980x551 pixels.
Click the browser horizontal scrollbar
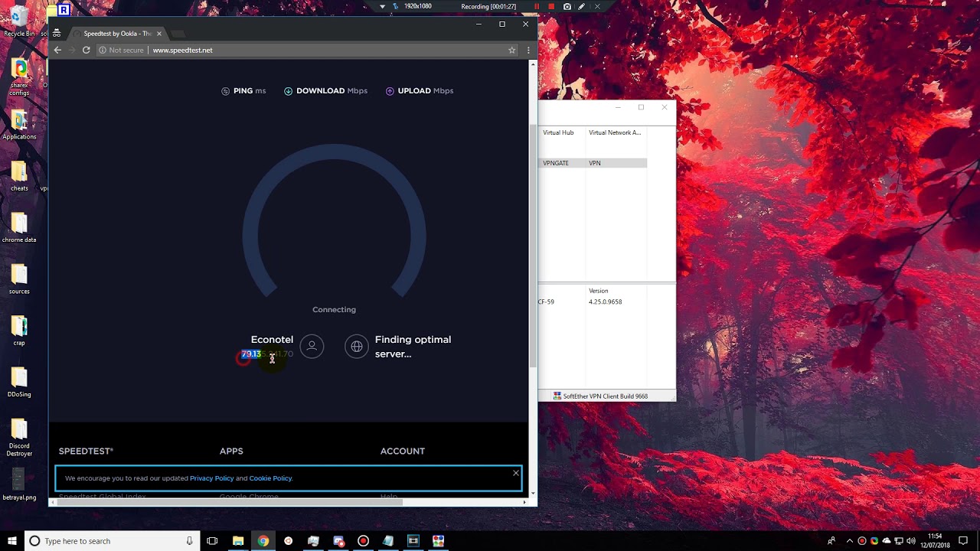230,502
